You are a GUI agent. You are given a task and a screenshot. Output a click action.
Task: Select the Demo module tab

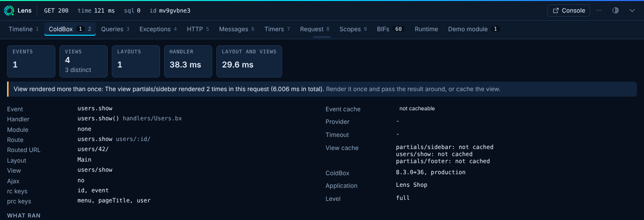(473, 29)
